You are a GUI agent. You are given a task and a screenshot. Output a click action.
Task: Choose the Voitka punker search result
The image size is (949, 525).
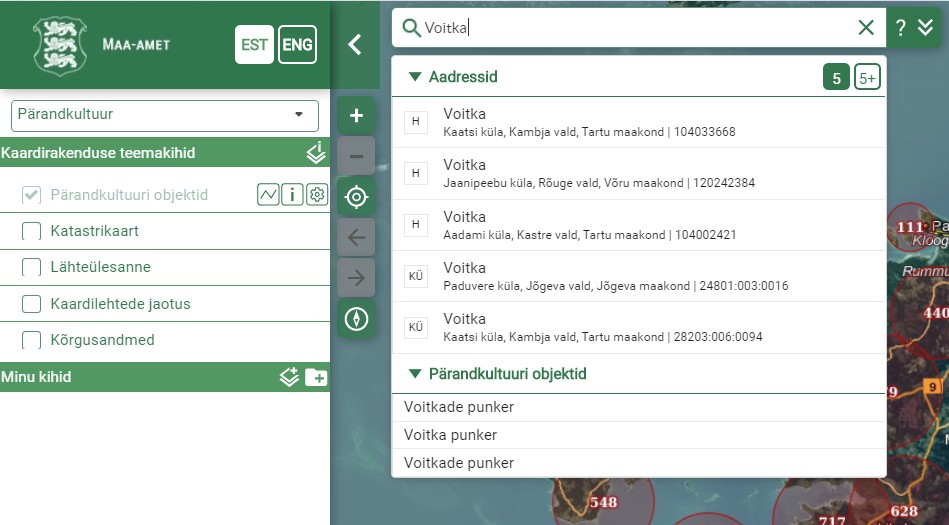click(x=450, y=435)
